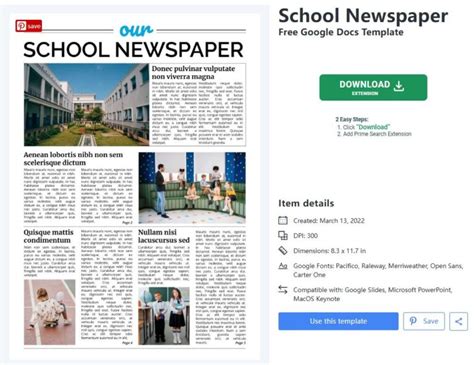Click the DPI icon next to DPI: 300
Image resolution: width=474 pixels, height=365 pixels.
(283, 236)
